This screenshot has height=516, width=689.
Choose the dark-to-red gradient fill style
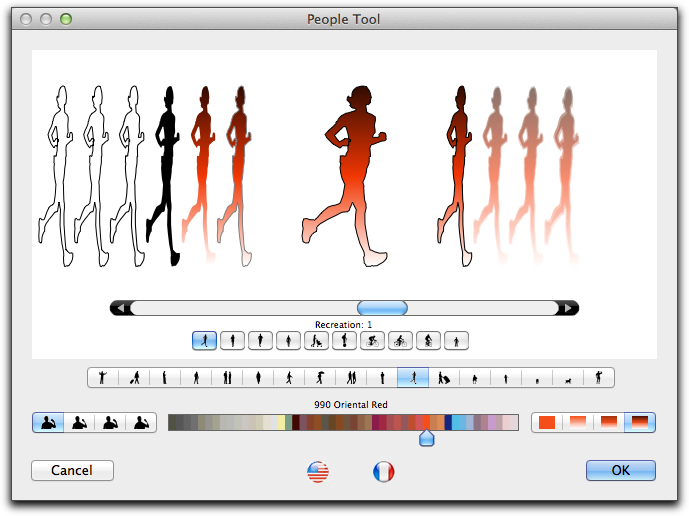640,422
